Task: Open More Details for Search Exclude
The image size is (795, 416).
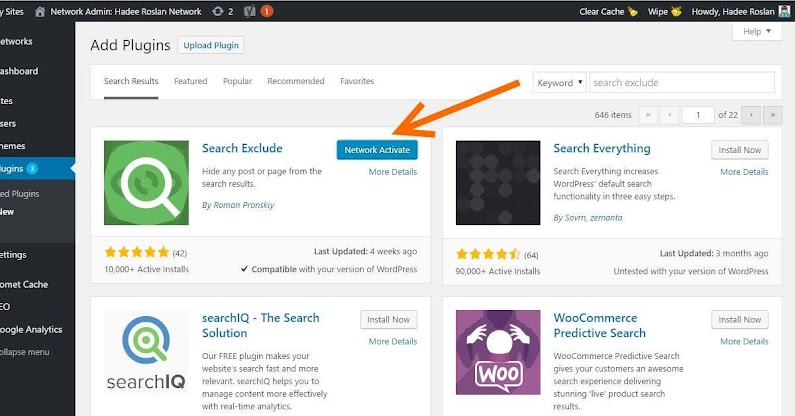Action: point(393,172)
